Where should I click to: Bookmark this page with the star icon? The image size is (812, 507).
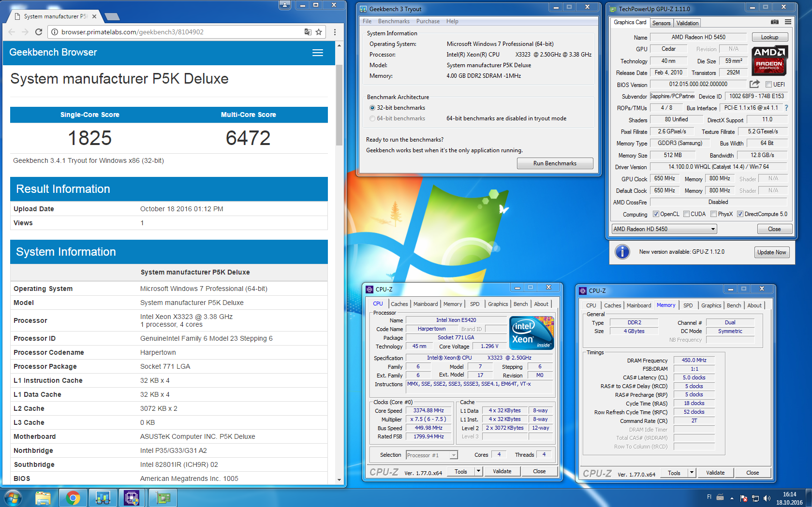coord(319,32)
